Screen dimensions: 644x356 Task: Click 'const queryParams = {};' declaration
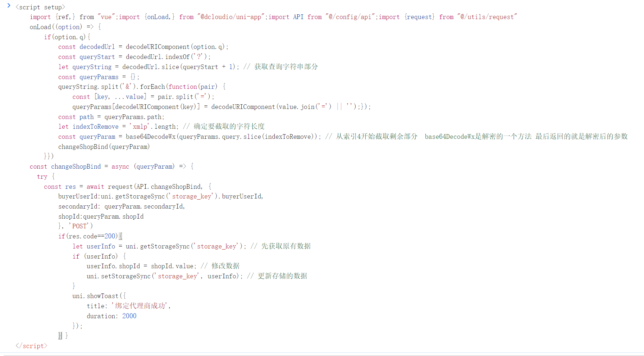tap(99, 77)
